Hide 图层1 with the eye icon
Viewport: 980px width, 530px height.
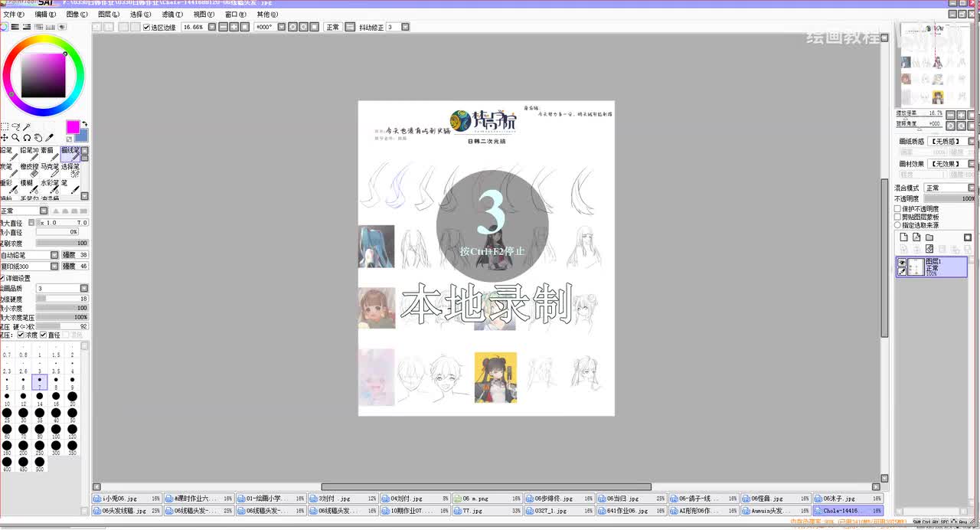click(902, 263)
